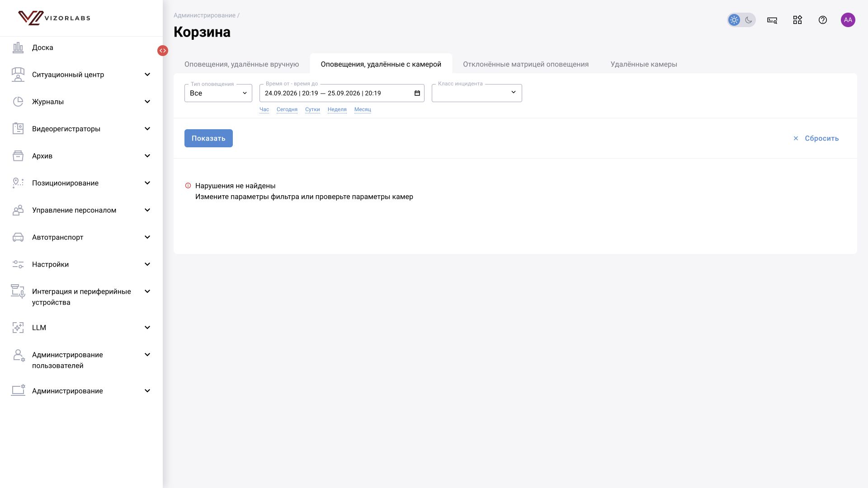Click the Автотранспорт car icon
The image size is (868, 488).
coord(18,237)
